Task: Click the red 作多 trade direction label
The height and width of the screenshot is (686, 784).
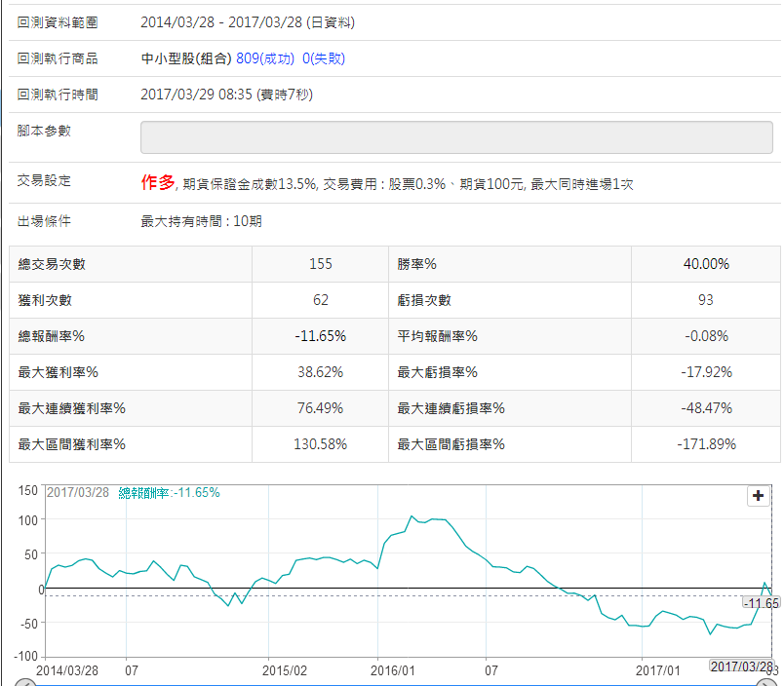Action: (158, 182)
